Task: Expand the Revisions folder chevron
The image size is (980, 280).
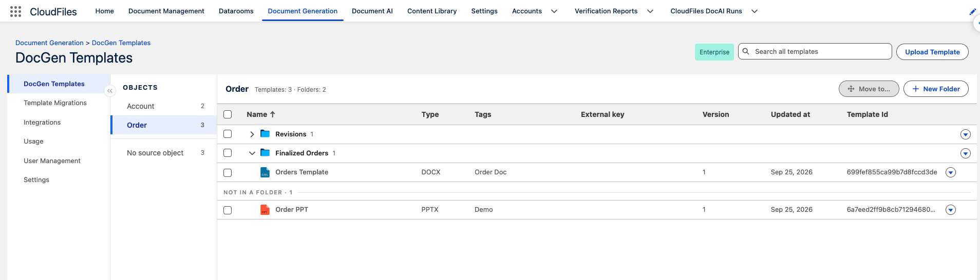Action: pos(252,134)
